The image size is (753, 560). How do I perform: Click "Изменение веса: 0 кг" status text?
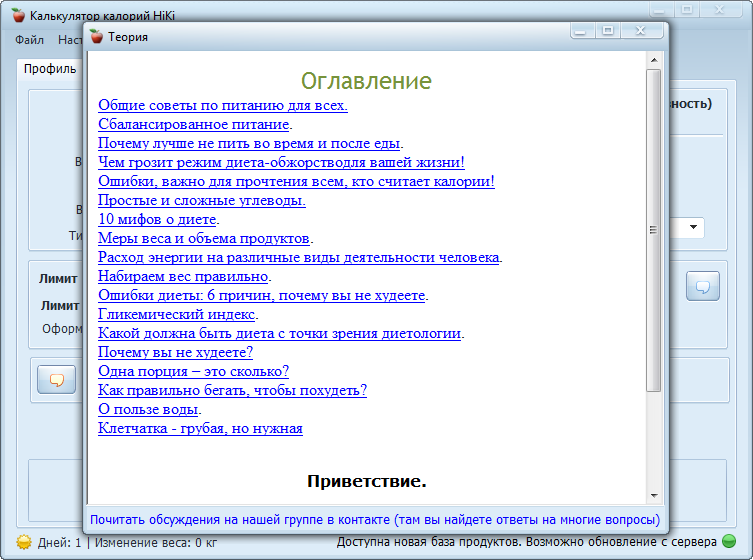click(156, 543)
